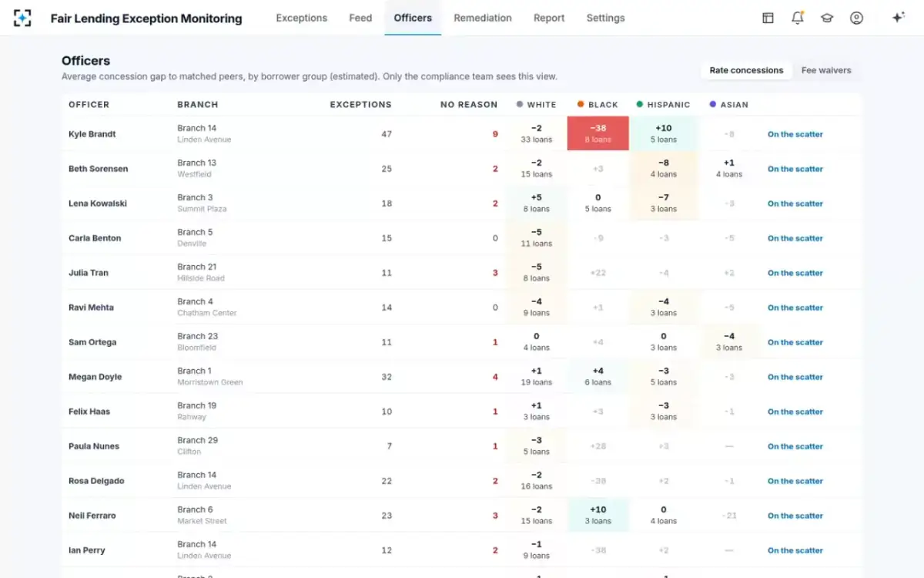Launch the sparkle assistant icon
The image size is (924, 578).
click(x=898, y=18)
